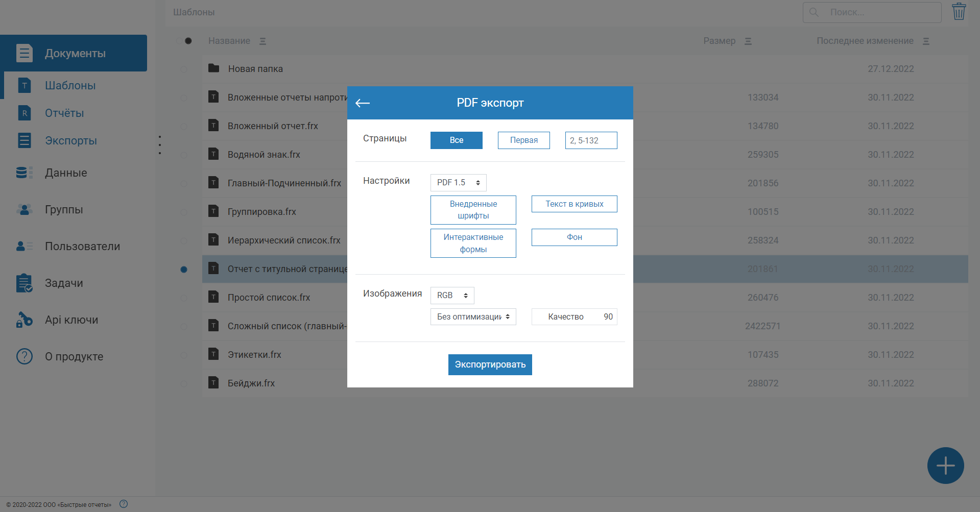Click the page range field 2, 5-132
The image size is (980, 512).
click(591, 140)
